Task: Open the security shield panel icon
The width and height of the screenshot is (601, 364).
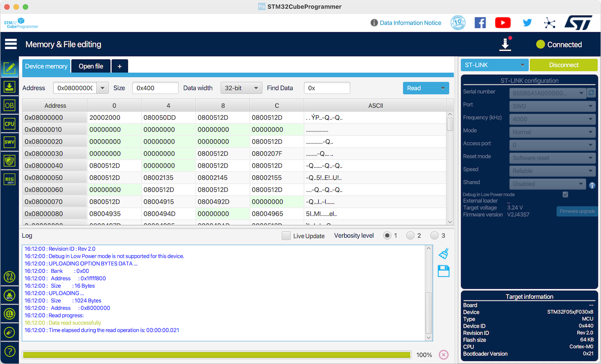Action: (9, 160)
